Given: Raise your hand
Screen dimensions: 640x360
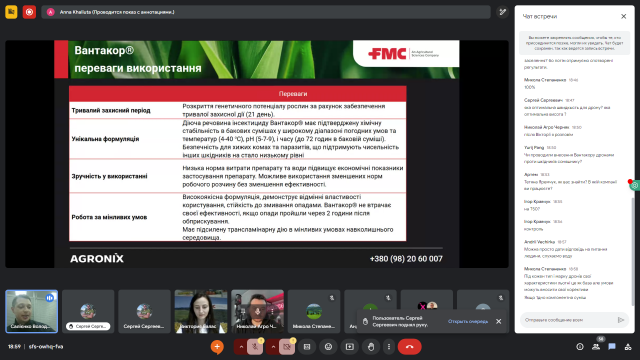Looking at the screenshot, I should coord(371,347).
